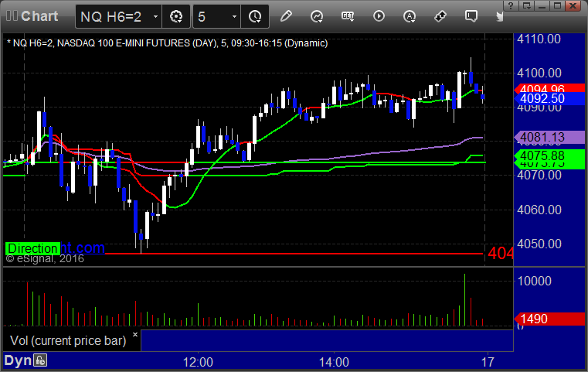The width and height of the screenshot is (588, 372).
Task: Click the 4100.00 price axis label
Action: point(539,73)
